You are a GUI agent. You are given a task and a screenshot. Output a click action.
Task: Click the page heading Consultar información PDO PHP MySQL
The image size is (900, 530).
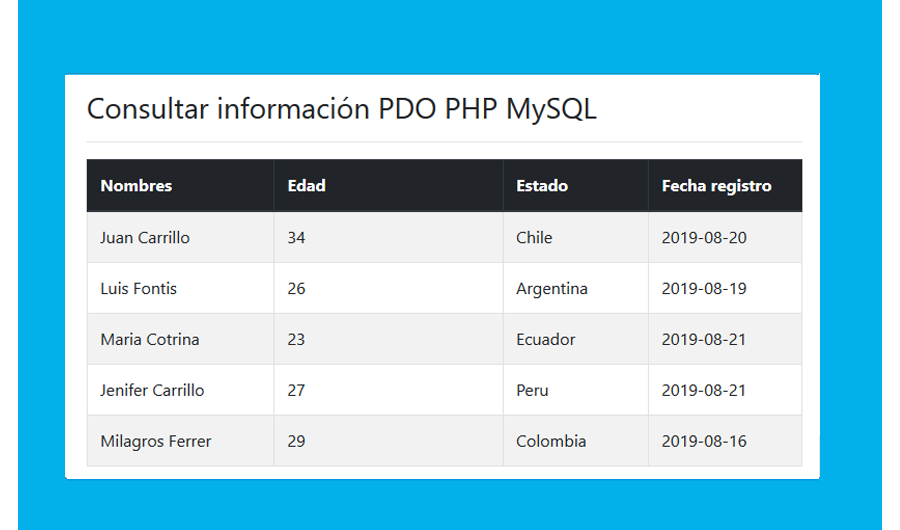tap(341, 109)
